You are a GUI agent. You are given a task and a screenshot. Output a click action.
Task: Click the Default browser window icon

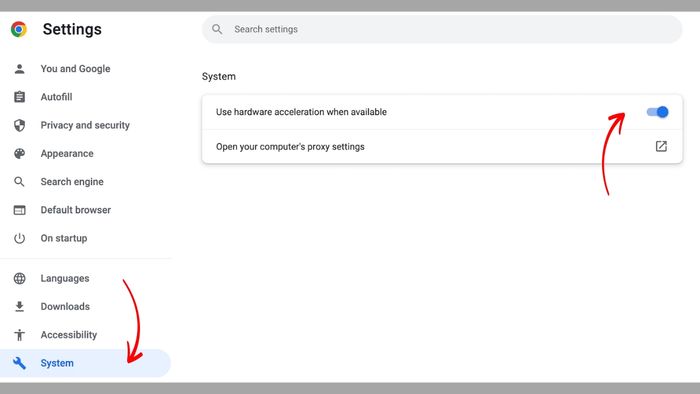click(x=19, y=210)
